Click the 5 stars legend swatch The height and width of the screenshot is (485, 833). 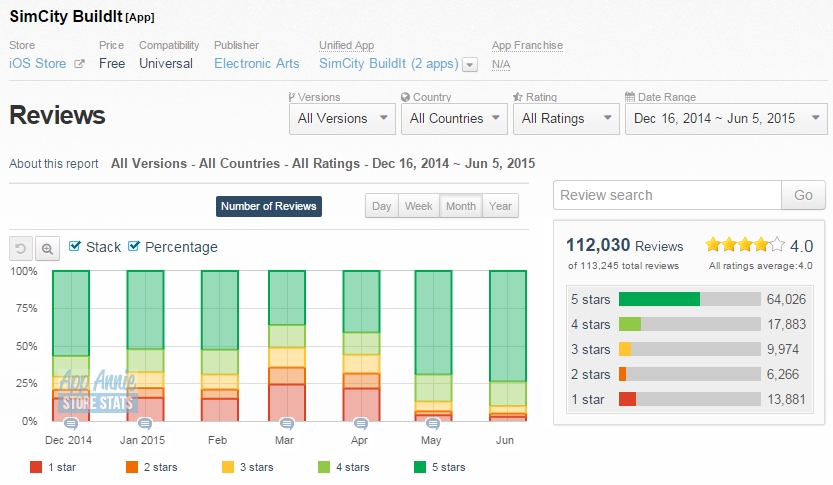coord(420,467)
